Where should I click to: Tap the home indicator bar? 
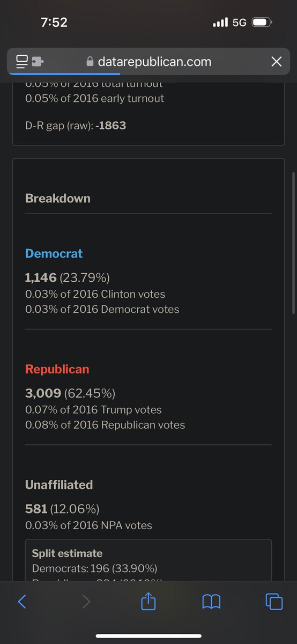(x=148, y=636)
